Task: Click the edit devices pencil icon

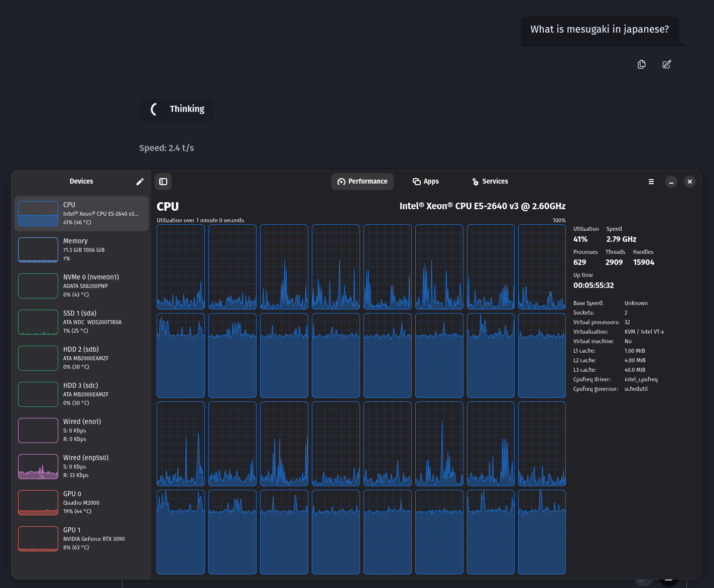Action: [x=140, y=182]
